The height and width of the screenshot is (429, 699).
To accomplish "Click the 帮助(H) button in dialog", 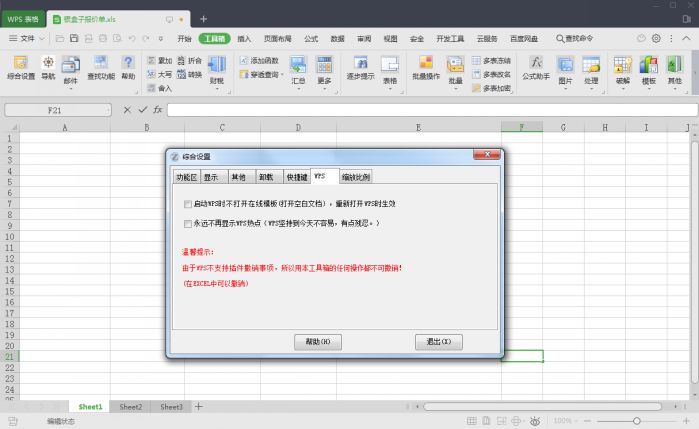I will pyautogui.click(x=318, y=342).
